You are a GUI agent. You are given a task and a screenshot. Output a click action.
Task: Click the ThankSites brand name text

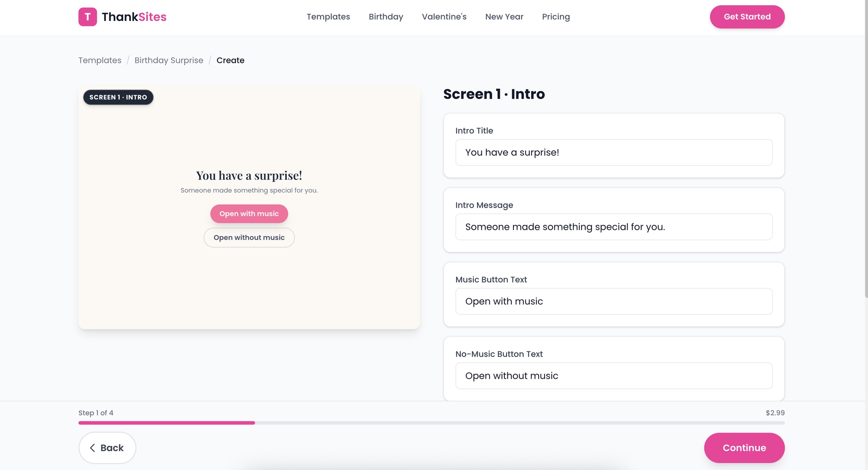click(x=134, y=17)
